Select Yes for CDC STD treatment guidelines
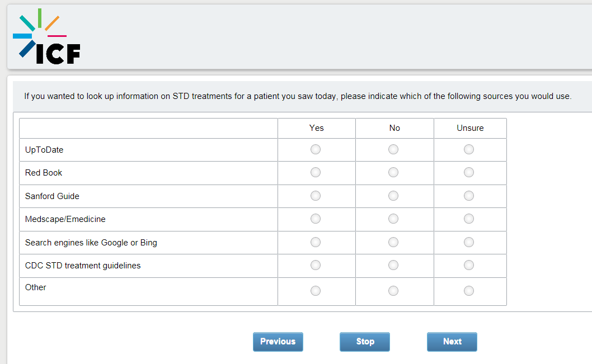 click(316, 265)
